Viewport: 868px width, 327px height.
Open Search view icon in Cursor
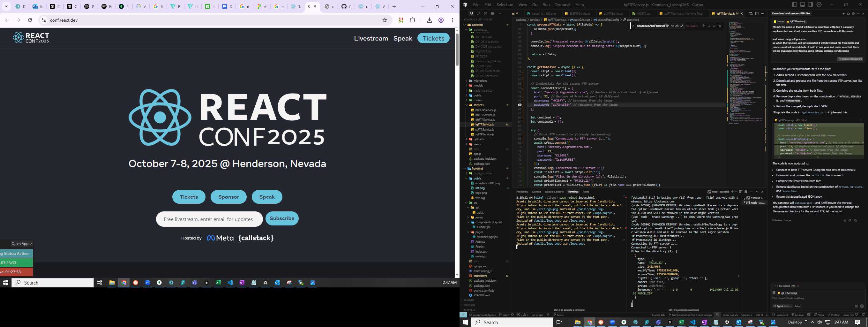[x=478, y=13]
